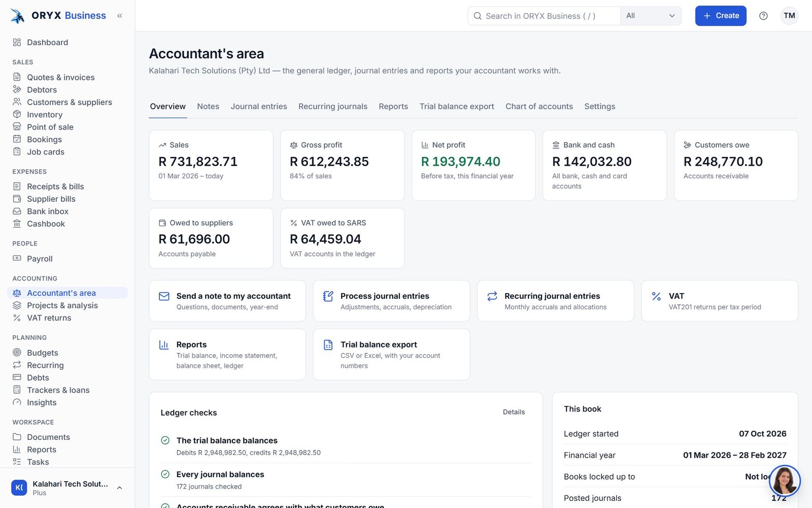Open the help question-mark icon
812x508 pixels.
click(x=763, y=16)
